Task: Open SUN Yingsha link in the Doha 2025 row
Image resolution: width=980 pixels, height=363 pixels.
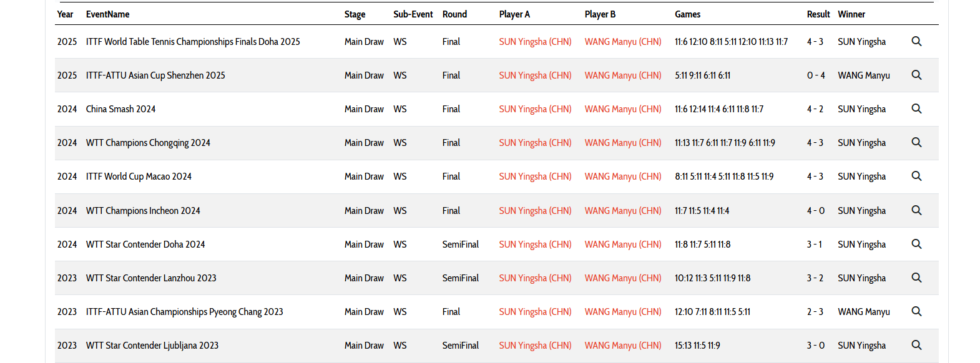Action: 535,42
